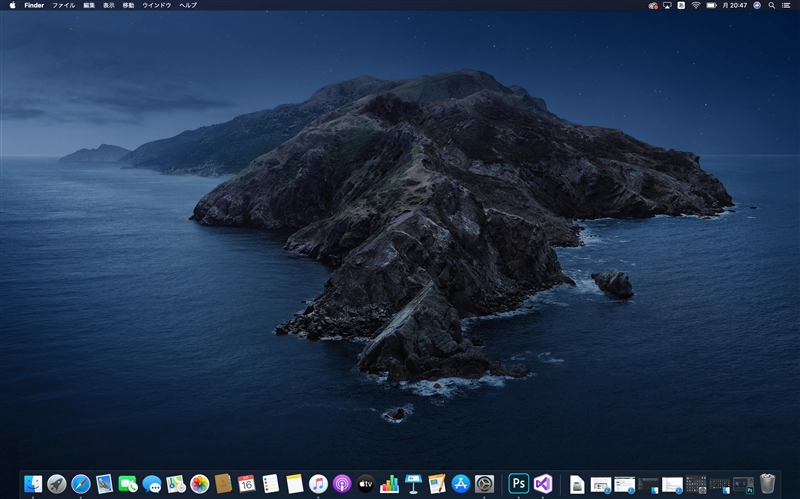The image size is (800, 499).
Task: Open the Wi-Fi status menu
Action: 696,5
